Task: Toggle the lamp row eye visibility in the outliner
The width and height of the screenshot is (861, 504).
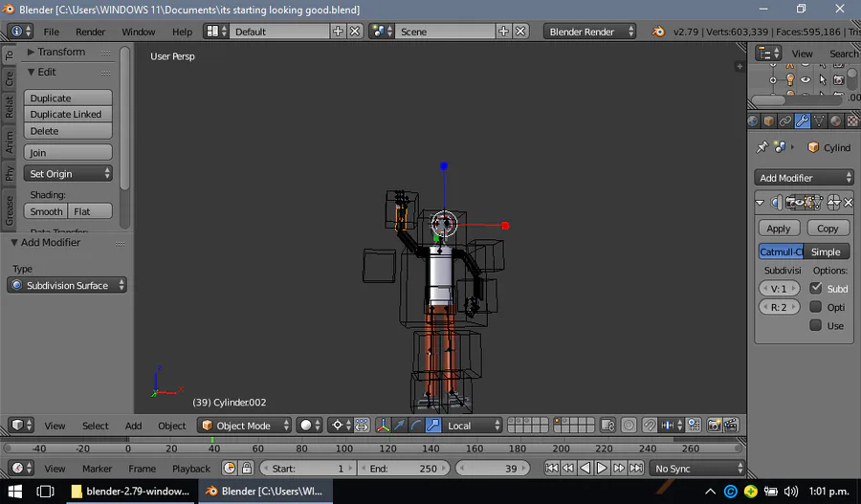Action: [x=806, y=79]
